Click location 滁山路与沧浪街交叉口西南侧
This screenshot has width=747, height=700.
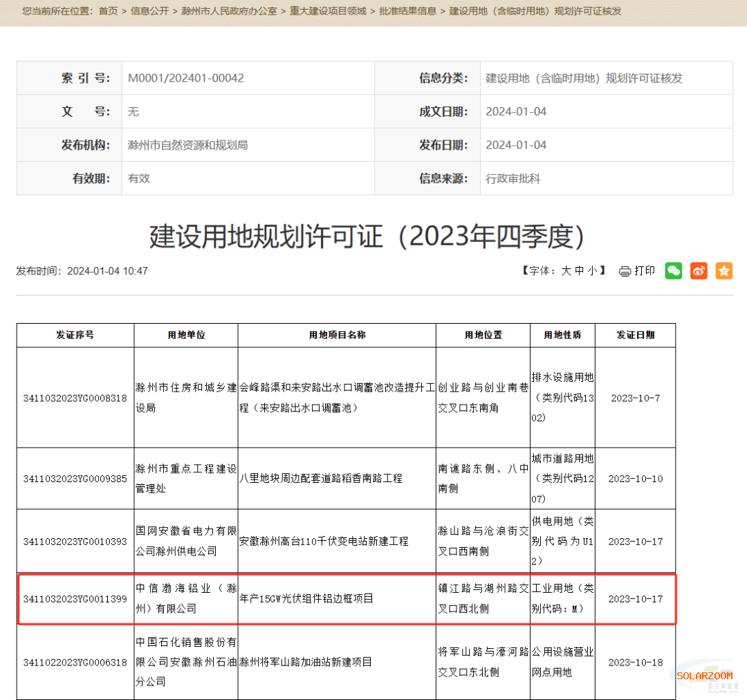click(x=483, y=541)
